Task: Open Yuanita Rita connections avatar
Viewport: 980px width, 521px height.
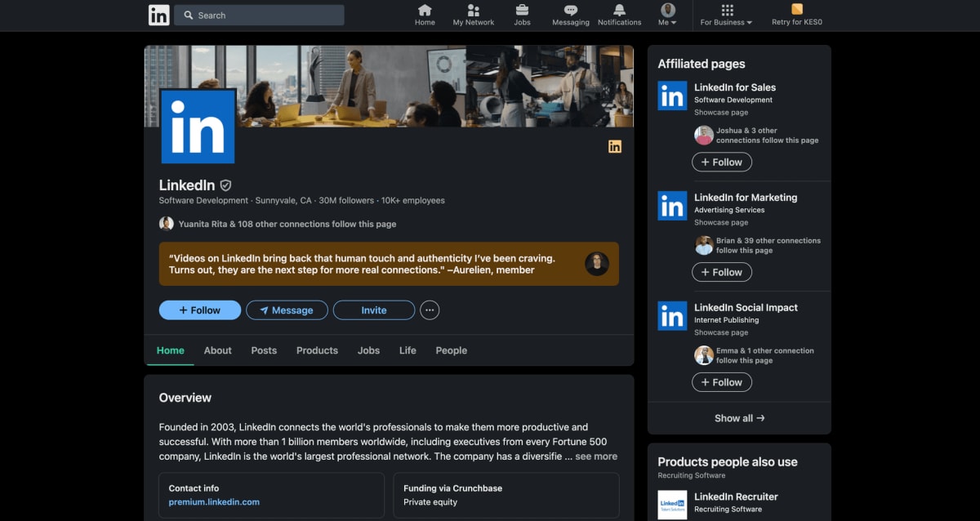Action: coord(167,224)
